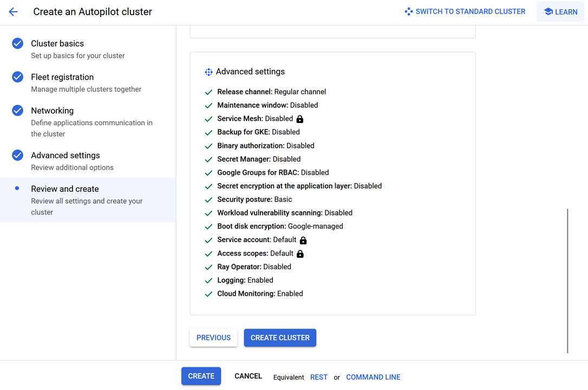
Task: Click the Advanced settings step checkmark icon
Action: 18,155
